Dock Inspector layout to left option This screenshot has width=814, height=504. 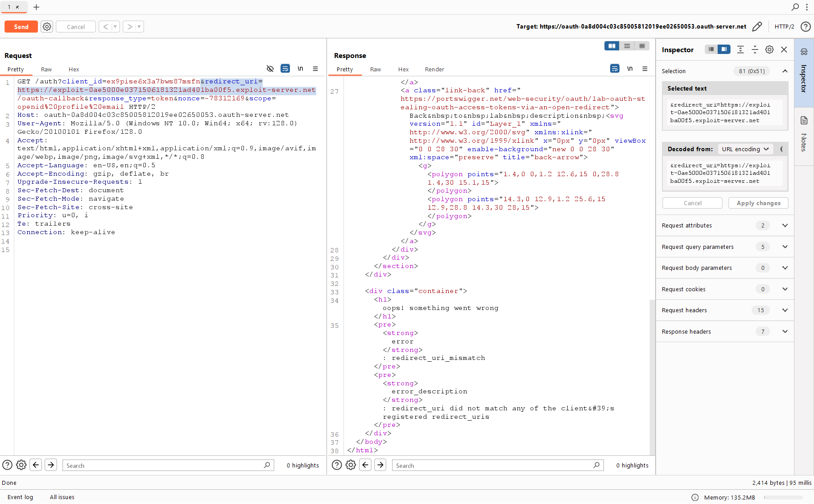point(711,50)
